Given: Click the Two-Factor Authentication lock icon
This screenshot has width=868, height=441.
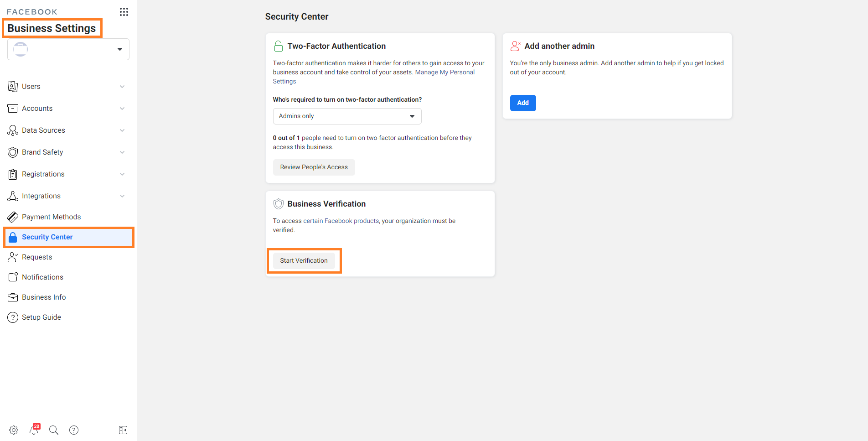Looking at the screenshot, I should (278, 46).
